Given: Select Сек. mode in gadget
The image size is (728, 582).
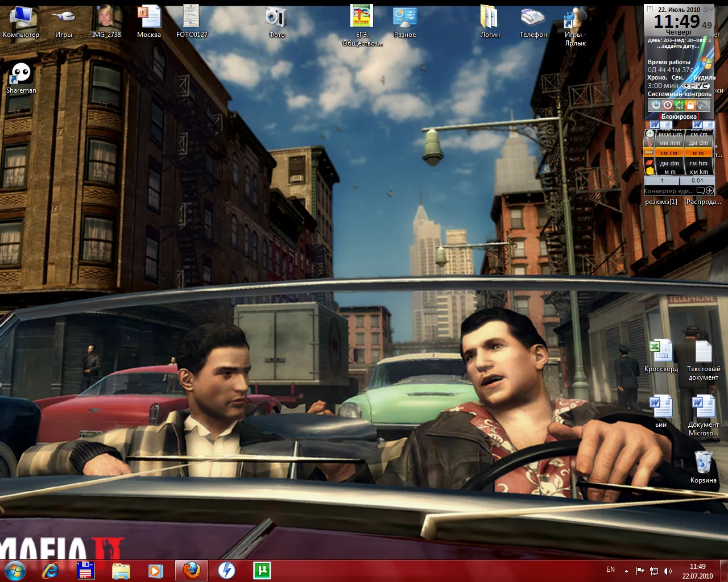Looking at the screenshot, I should coord(677,77).
